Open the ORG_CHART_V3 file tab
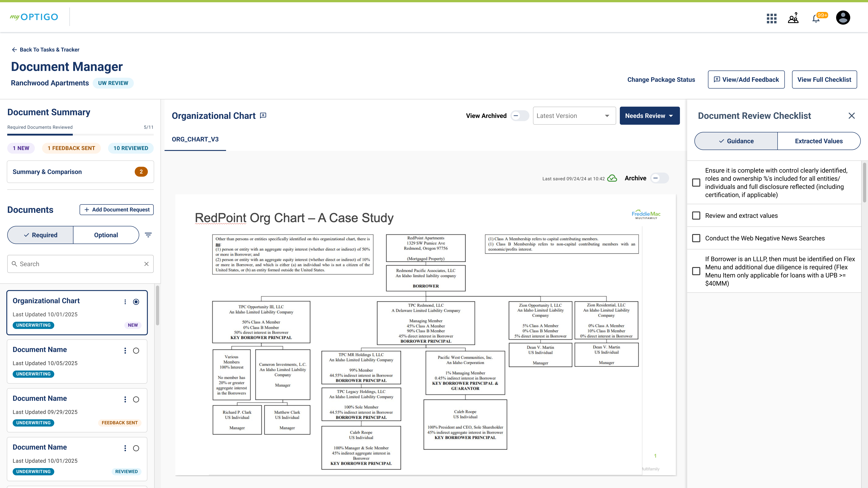Viewport: 868px width, 488px height. point(195,139)
